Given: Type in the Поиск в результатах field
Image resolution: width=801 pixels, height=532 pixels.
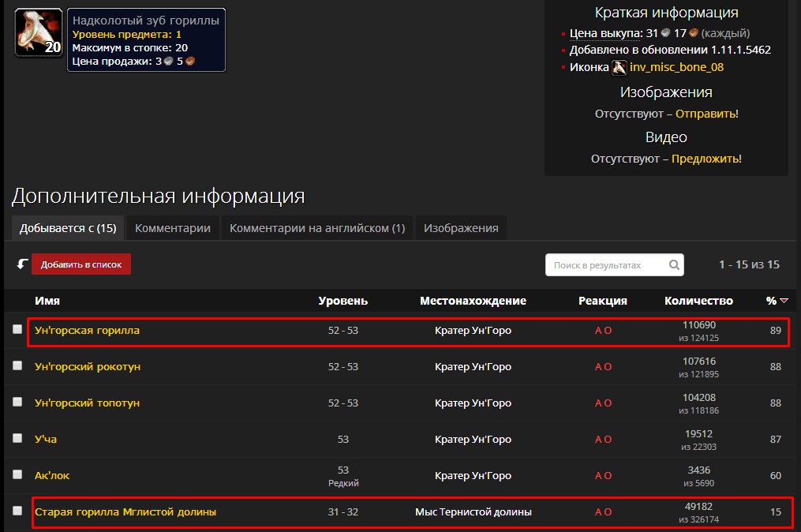Looking at the screenshot, I should pyautogui.click(x=608, y=265).
